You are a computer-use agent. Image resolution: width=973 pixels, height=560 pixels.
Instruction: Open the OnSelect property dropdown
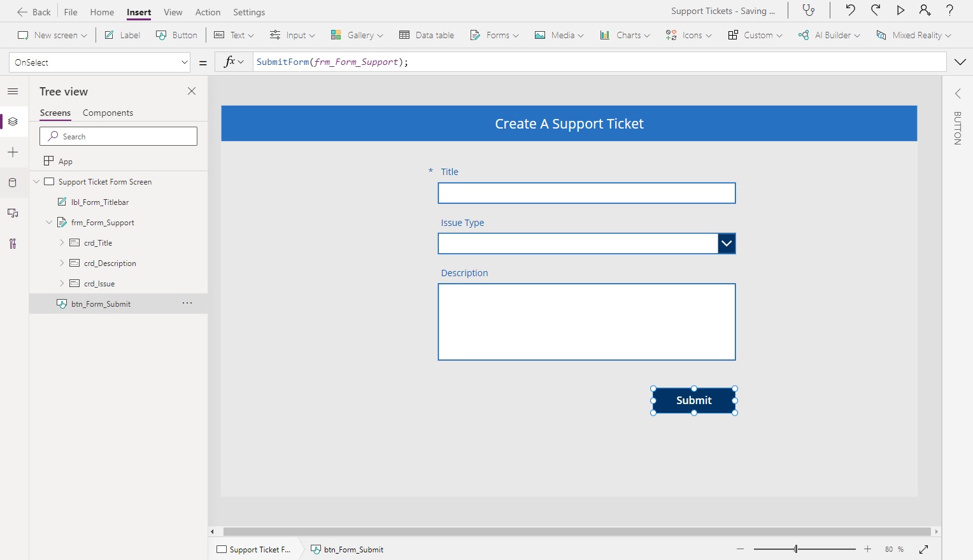click(185, 62)
